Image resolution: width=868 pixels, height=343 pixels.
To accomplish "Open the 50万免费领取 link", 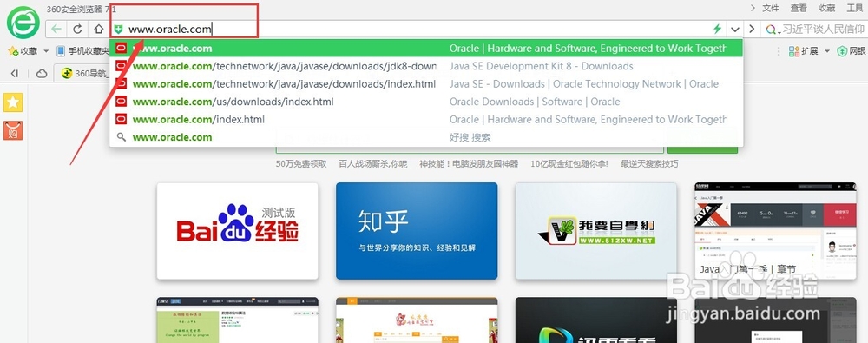I will (301, 164).
